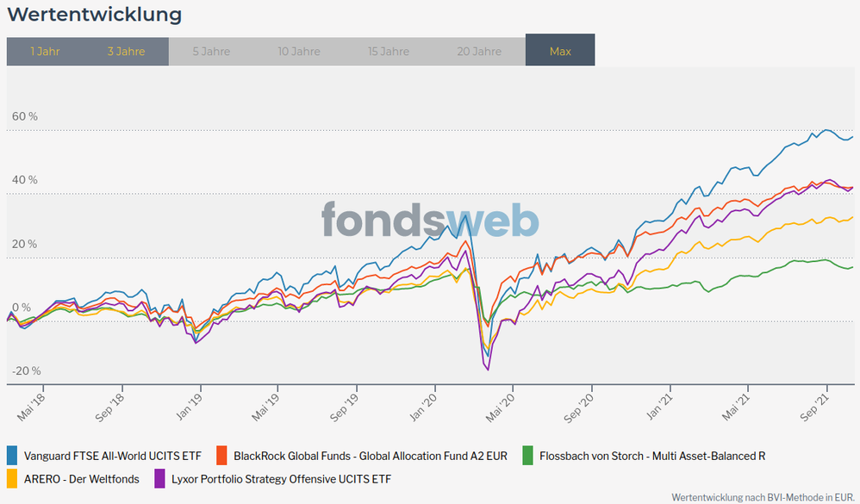Open the 10 Jahre period tab
The width and height of the screenshot is (860, 504).
[299, 52]
